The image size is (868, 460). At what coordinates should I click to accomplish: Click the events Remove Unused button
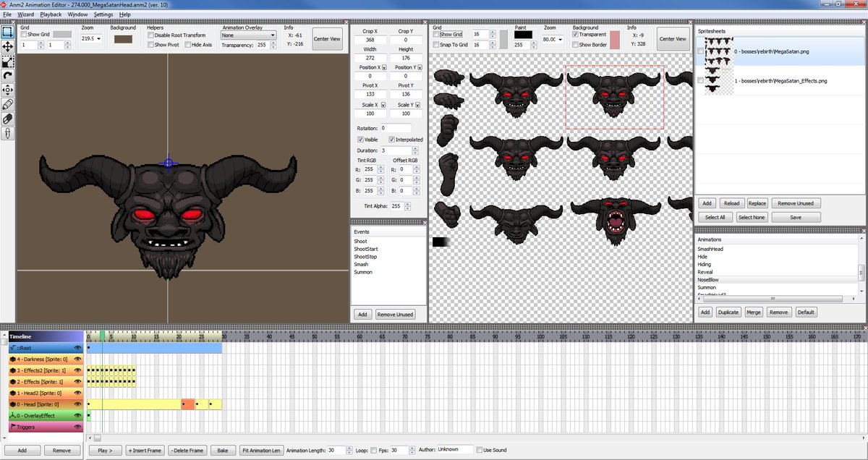[396, 314]
